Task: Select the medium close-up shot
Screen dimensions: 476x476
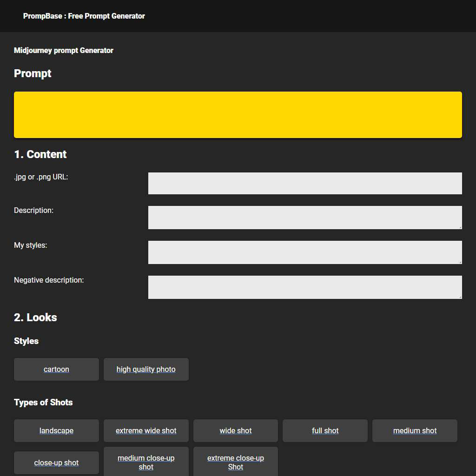Action: pyautogui.click(x=146, y=463)
